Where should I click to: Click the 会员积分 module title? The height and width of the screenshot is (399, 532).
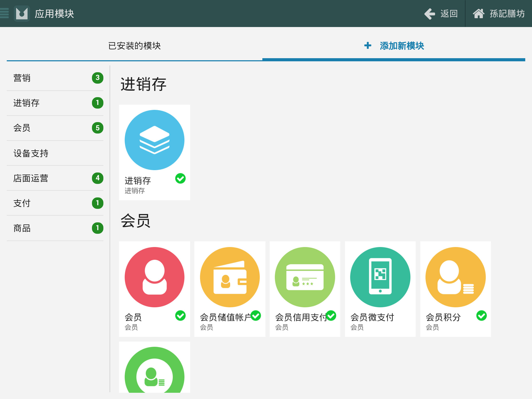(443, 317)
